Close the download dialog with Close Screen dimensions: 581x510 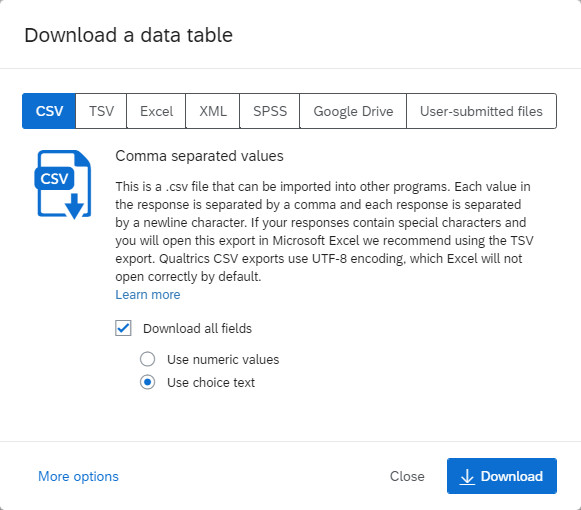[407, 476]
